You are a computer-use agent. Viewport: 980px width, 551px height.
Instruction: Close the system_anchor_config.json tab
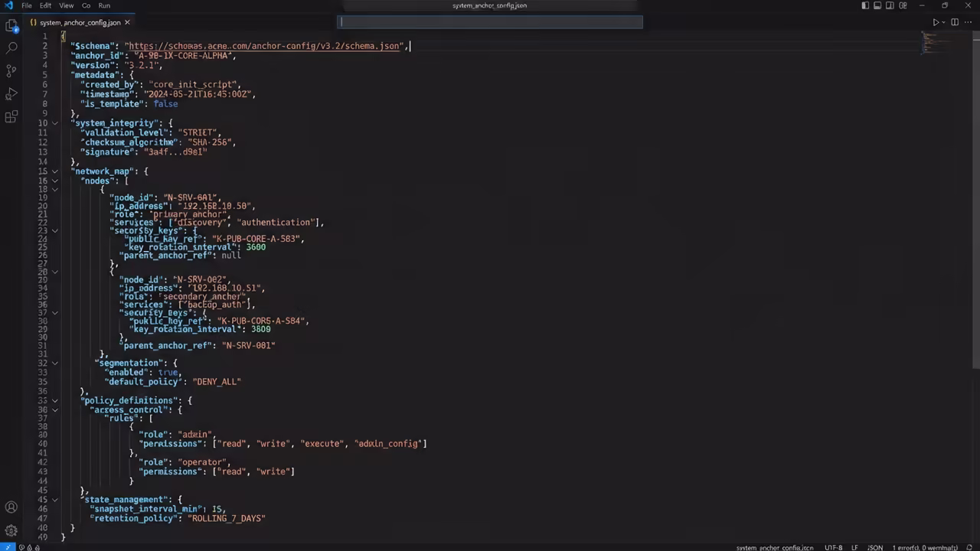tap(127, 23)
